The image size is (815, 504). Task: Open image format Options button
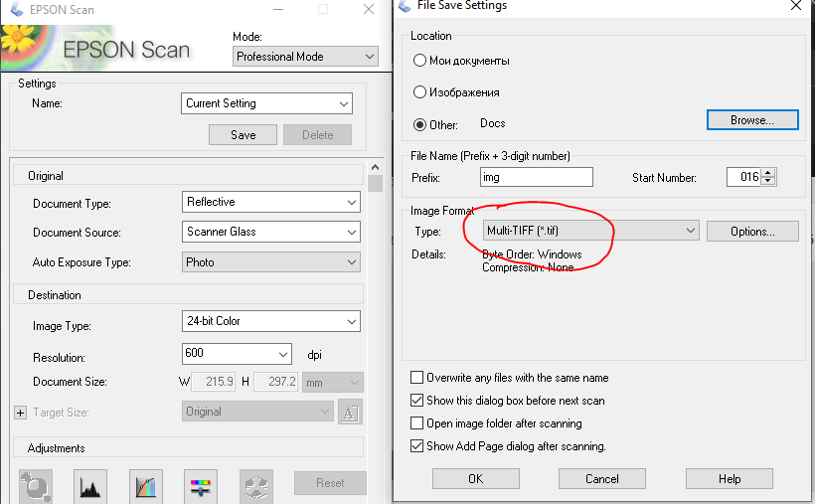tap(752, 232)
